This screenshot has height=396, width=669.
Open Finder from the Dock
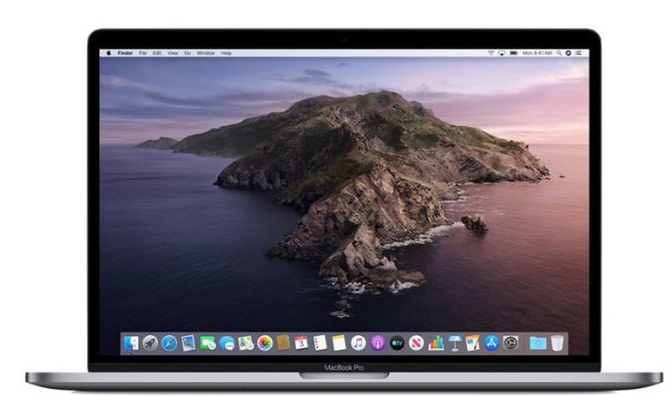[131, 343]
